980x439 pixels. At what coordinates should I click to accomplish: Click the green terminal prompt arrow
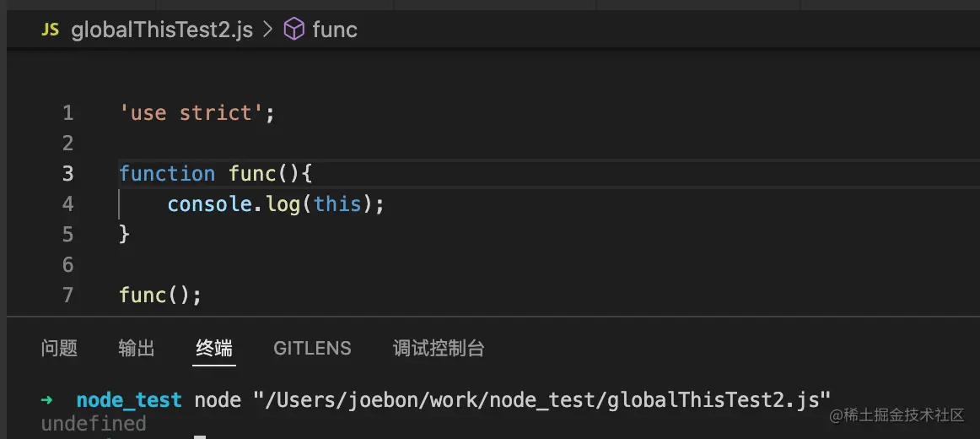(46, 399)
